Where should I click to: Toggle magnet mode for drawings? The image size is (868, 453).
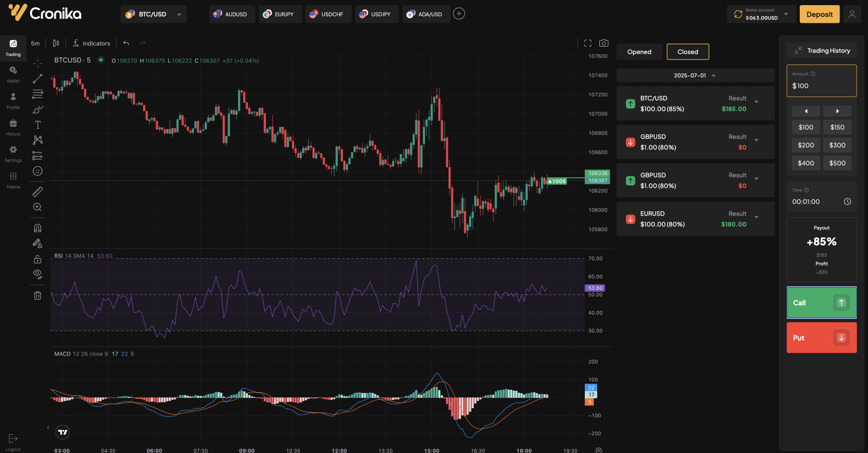[38, 228]
